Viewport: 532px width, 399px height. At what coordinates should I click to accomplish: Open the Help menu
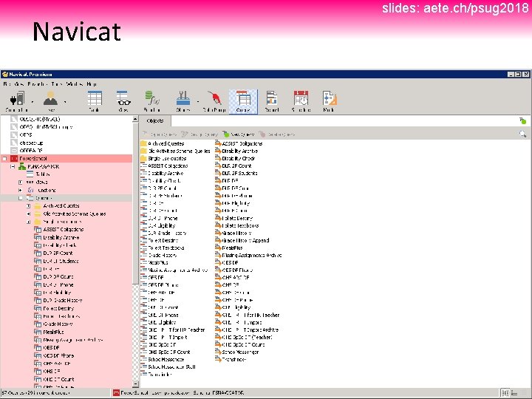pyautogui.click(x=92, y=83)
